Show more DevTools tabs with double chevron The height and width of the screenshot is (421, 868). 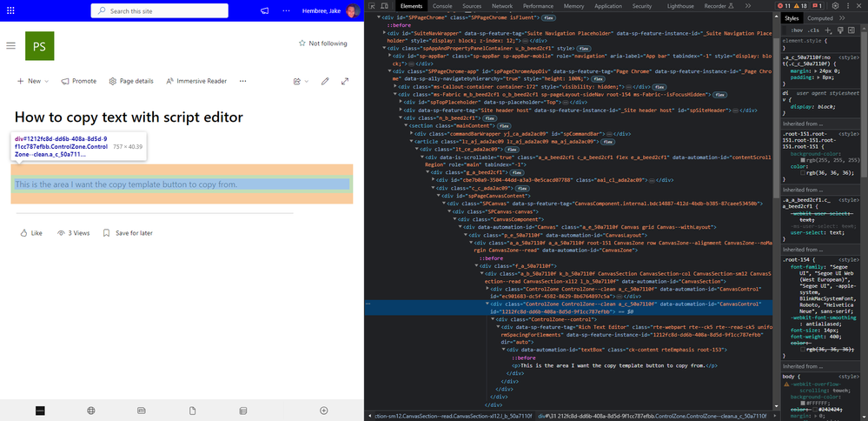pyautogui.click(x=748, y=6)
